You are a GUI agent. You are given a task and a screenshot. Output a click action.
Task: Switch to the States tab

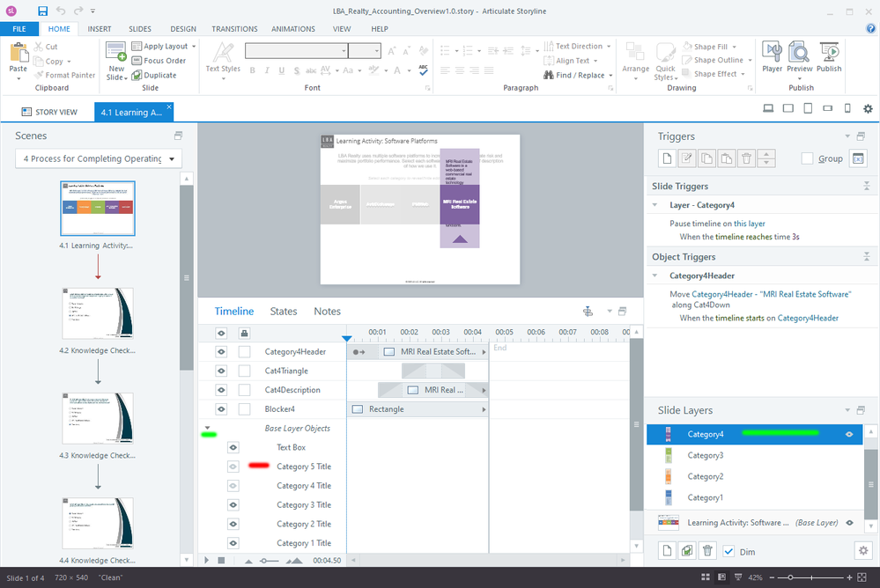click(284, 312)
